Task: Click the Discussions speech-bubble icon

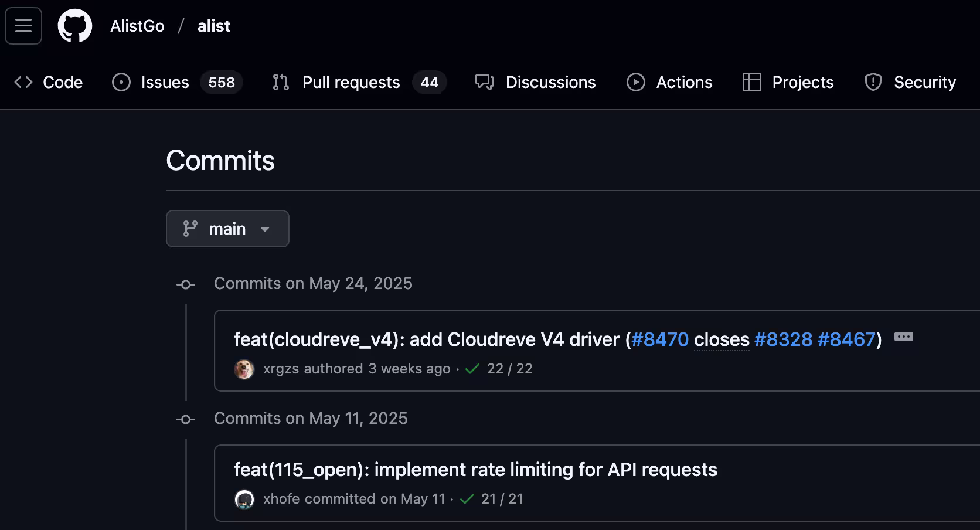Action: (485, 82)
